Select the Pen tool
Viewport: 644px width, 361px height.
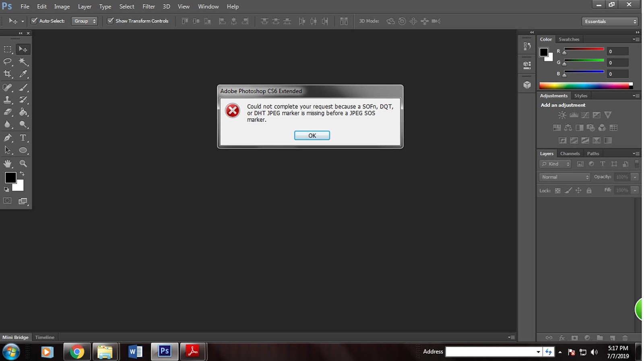pos(8,138)
